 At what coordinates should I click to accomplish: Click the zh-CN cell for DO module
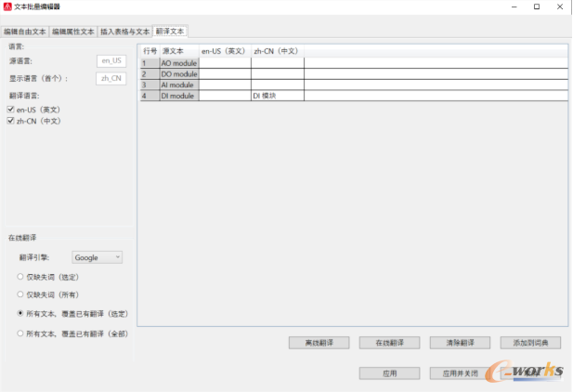tap(278, 74)
